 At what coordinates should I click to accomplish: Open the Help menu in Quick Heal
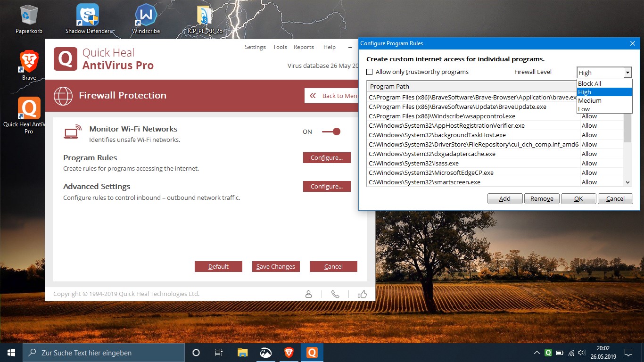coord(330,47)
